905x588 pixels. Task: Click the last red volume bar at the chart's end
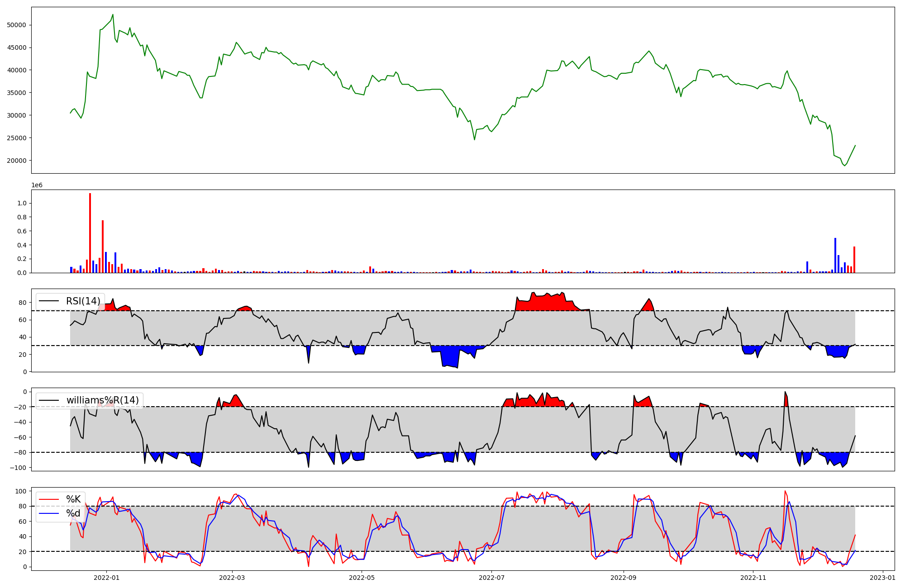pos(854,260)
